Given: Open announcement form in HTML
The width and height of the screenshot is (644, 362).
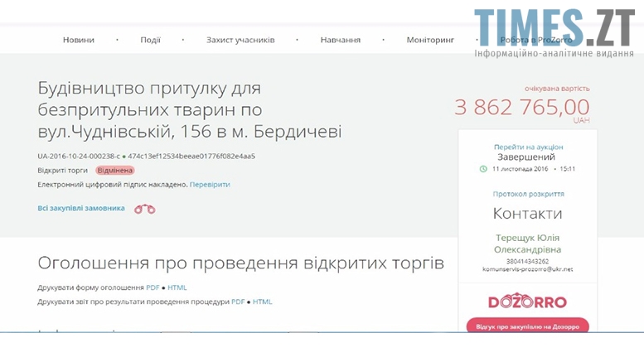Looking at the screenshot, I should 177,287.
